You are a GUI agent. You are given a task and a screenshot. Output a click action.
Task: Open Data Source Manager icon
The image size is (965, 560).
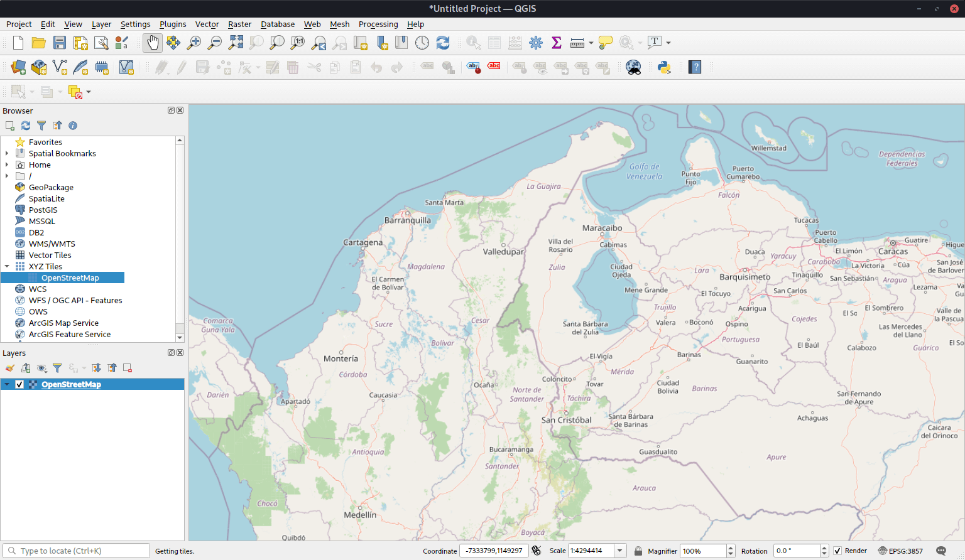(18, 67)
